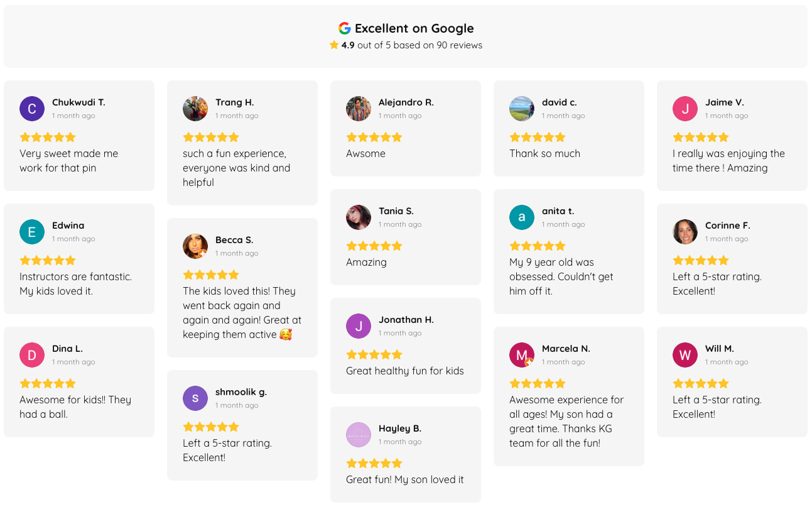Image resolution: width=812 pixels, height=507 pixels.
Task: Click the gold star beside the 4.9 rating
Action: (x=334, y=45)
